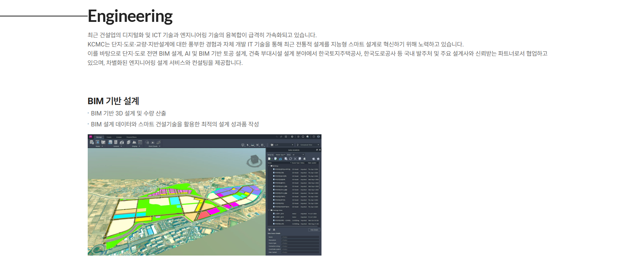The image size is (644, 260).
Task: Click the refresh icon in Data Sources toolbar
Action: click(290, 159)
